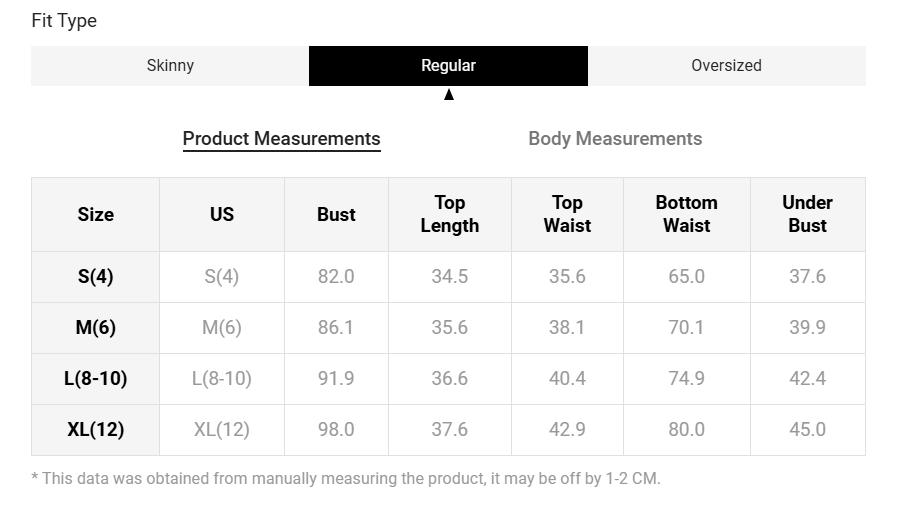Screen dimensions: 906x511
Task: Click the Top Waist column header
Action: click(567, 215)
